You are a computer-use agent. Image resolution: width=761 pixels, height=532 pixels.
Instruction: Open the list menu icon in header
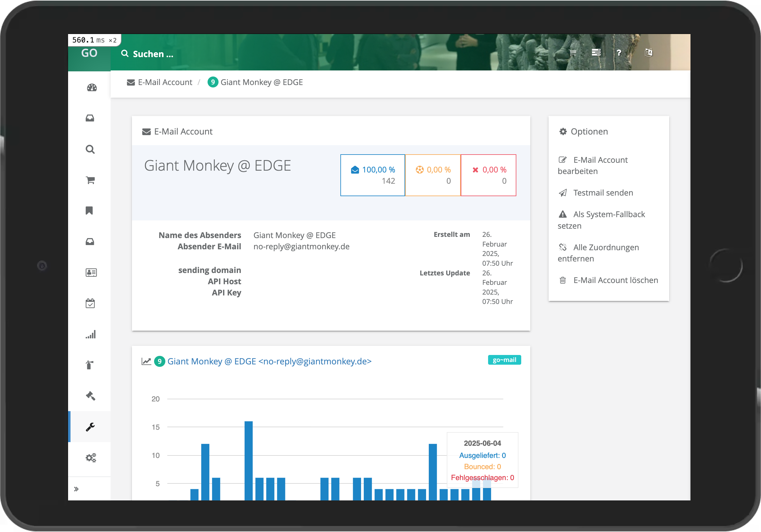pos(596,52)
